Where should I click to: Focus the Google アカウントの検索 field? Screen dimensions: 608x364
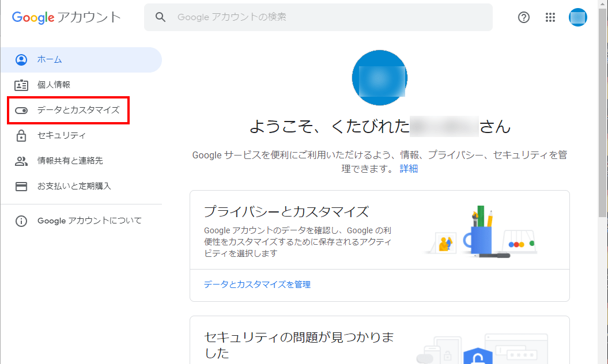tap(318, 17)
